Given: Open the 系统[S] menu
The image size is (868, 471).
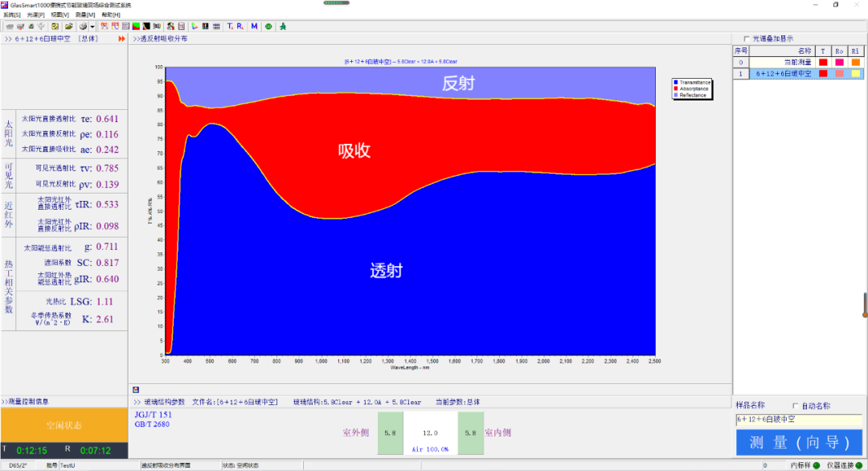Looking at the screenshot, I should [x=12, y=14].
